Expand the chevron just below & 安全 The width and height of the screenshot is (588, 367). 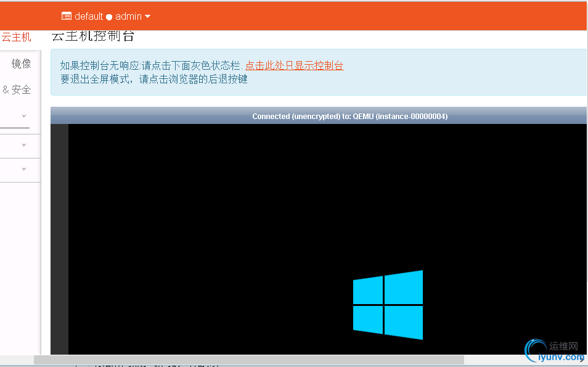click(24, 116)
